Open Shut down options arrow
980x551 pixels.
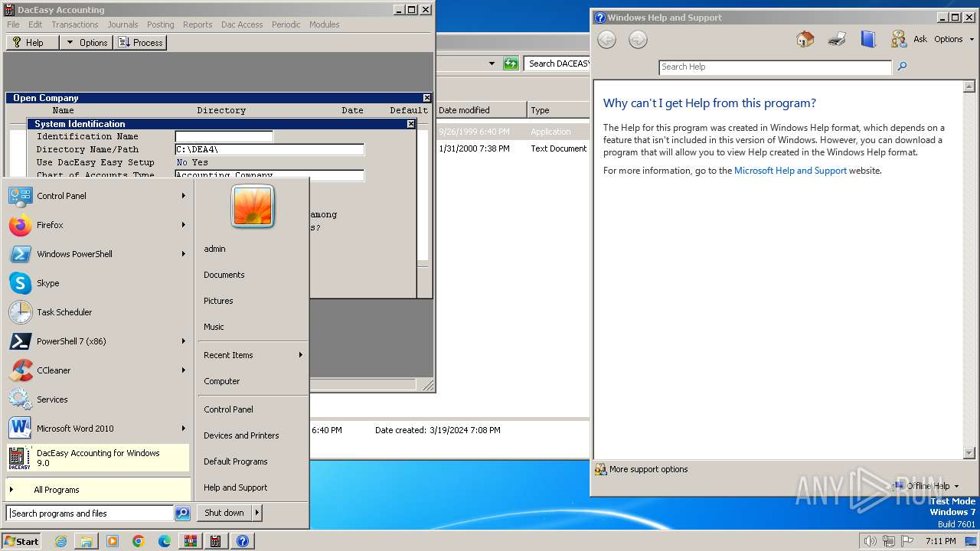257,513
